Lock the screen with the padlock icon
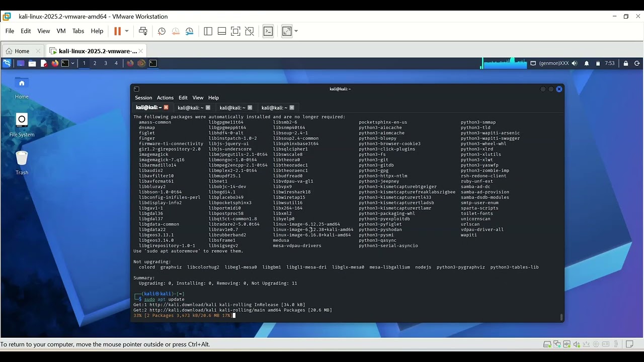The image size is (644, 362). click(626, 63)
